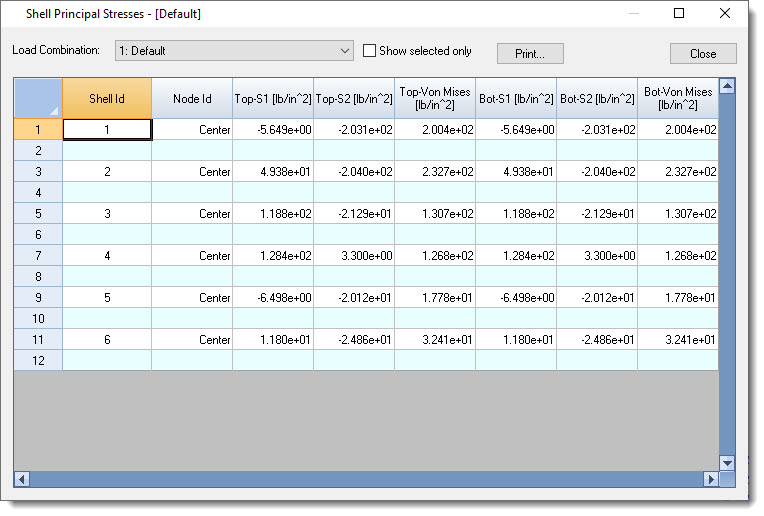The image size is (764, 516).
Task: Select the Shell Id column header
Action: (107, 98)
